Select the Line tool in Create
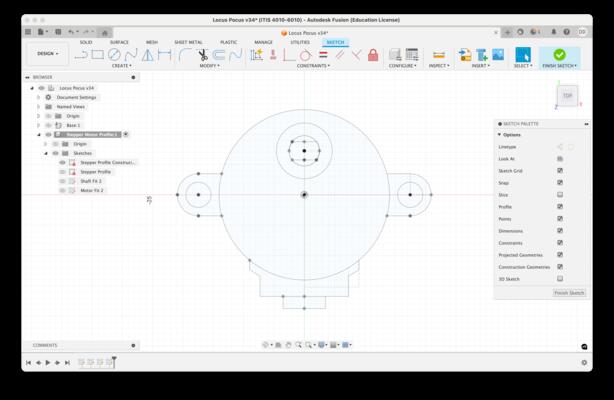Viewport: 614px width, 400px height. point(81,55)
